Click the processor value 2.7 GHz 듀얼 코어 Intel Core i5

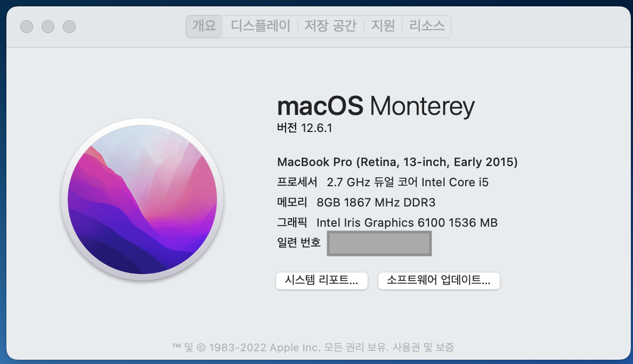(x=408, y=182)
